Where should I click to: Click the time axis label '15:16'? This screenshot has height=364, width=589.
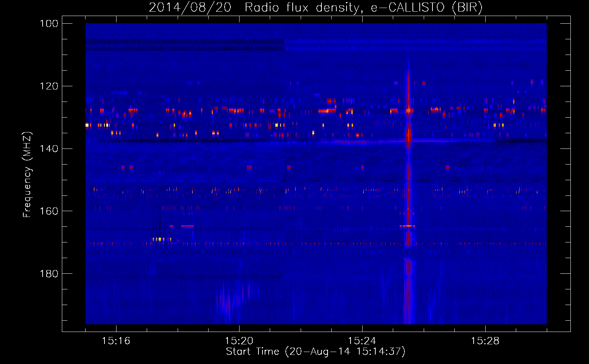click(x=116, y=341)
